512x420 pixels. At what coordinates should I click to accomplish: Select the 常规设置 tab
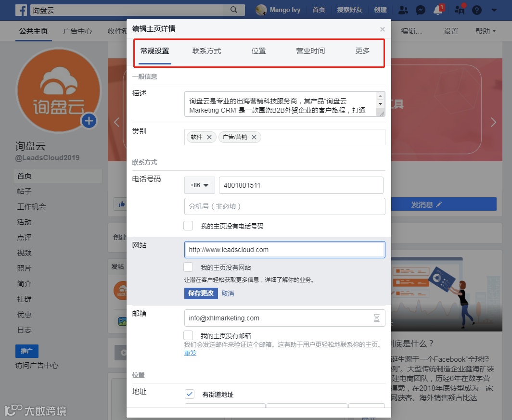click(155, 51)
